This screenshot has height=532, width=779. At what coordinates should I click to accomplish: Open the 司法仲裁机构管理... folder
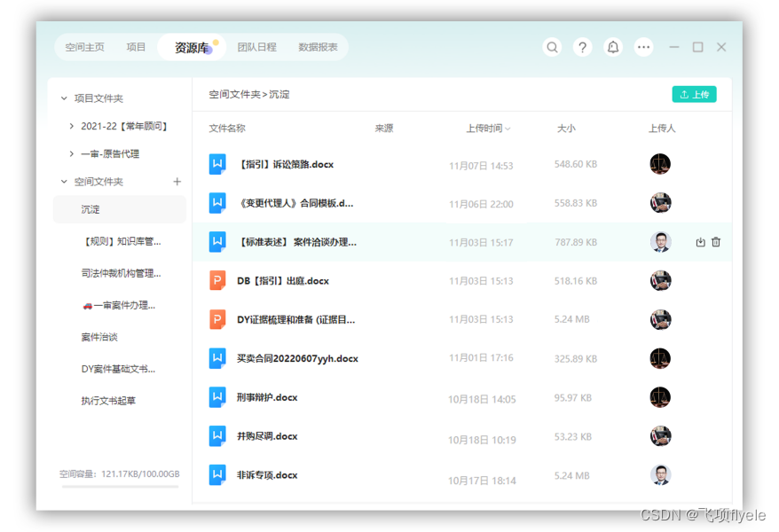pos(122,273)
